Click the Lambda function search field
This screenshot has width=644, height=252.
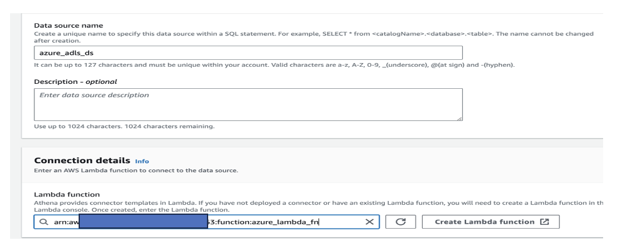click(206, 222)
